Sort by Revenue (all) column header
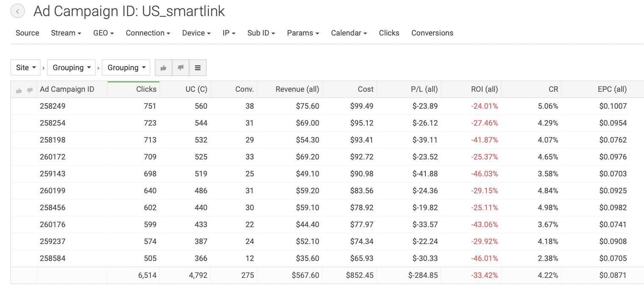 pyautogui.click(x=297, y=89)
